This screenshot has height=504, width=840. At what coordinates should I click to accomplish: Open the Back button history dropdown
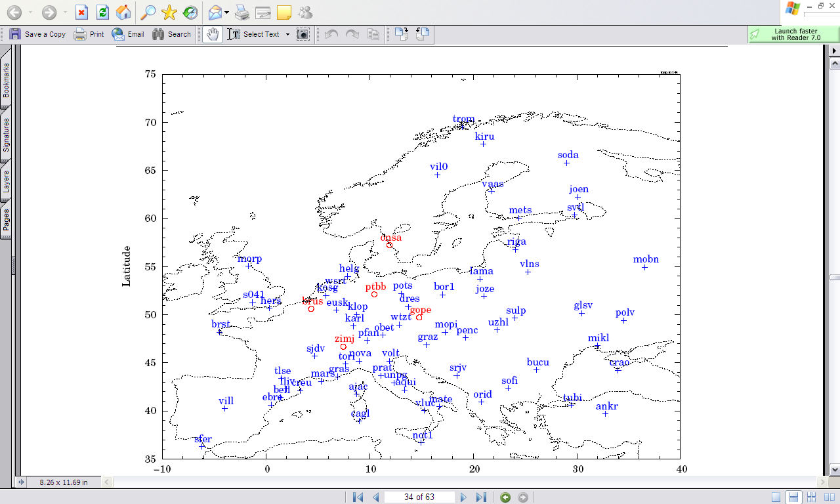point(30,12)
